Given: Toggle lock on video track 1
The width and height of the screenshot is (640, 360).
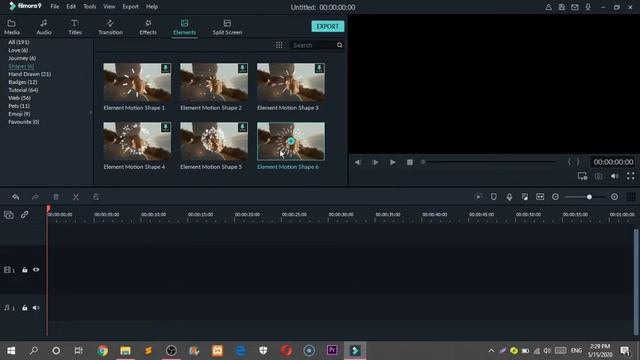Looking at the screenshot, I should coord(24,270).
